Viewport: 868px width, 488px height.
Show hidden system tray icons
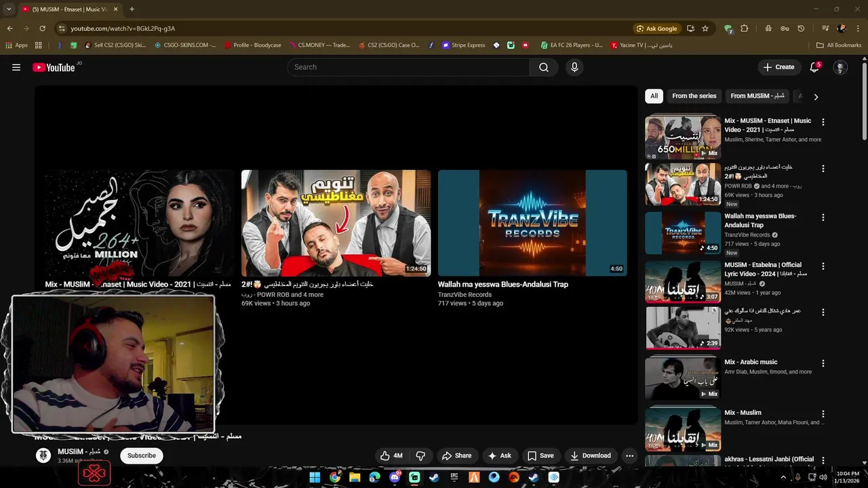784,477
